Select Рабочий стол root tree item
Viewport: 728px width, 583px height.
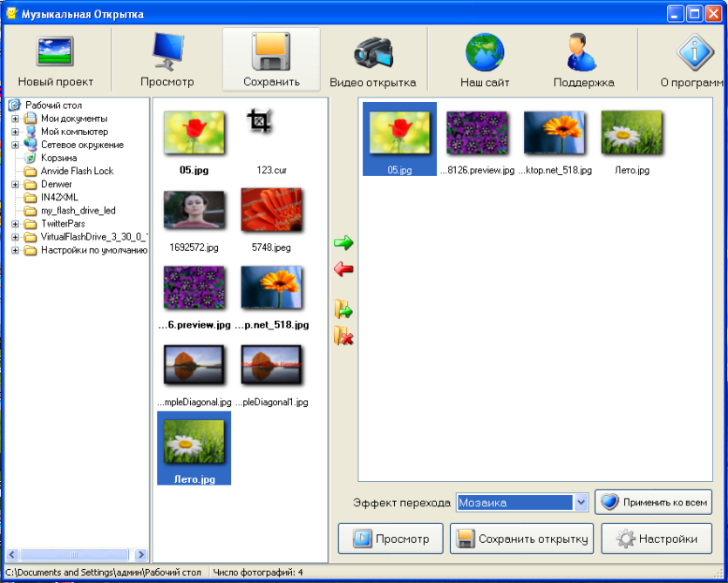click(x=53, y=105)
